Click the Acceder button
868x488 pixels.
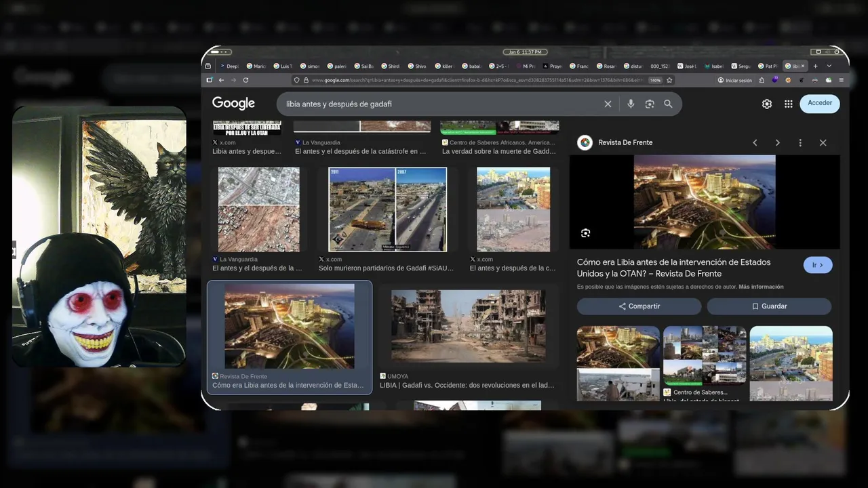[820, 103]
